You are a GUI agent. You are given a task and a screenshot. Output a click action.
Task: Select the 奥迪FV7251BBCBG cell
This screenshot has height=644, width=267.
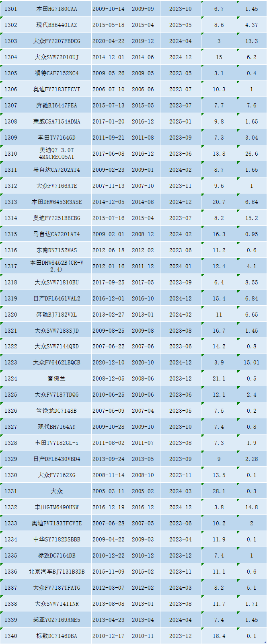pyautogui.click(x=57, y=218)
